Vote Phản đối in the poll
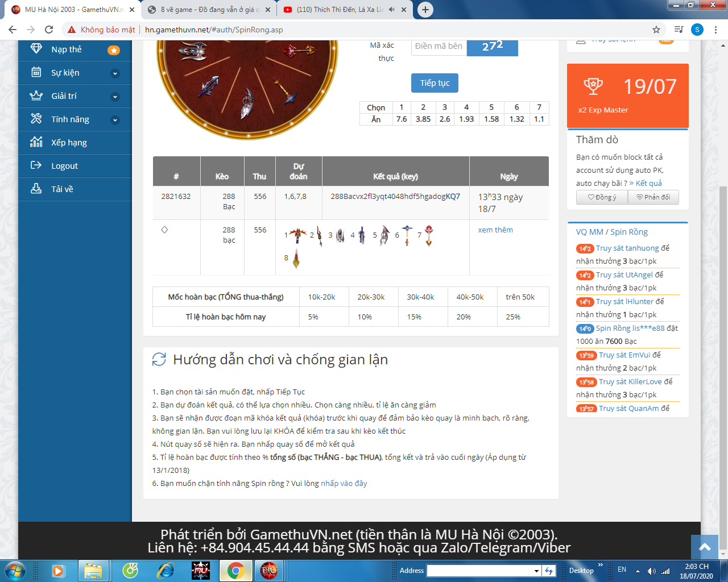 coord(653,197)
